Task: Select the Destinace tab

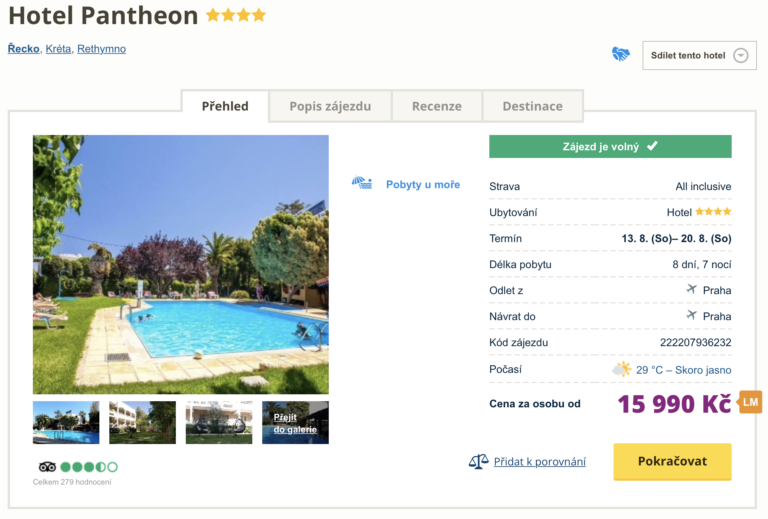Action: [x=532, y=106]
